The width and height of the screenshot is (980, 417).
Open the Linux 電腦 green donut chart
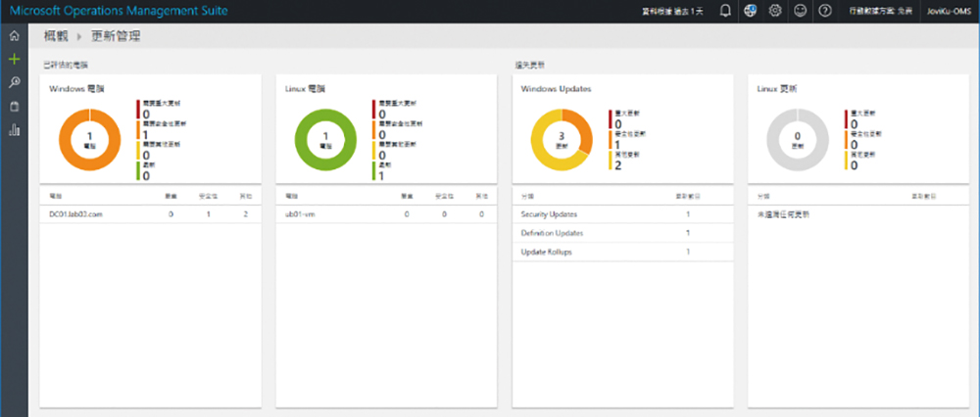(x=325, y=140)
